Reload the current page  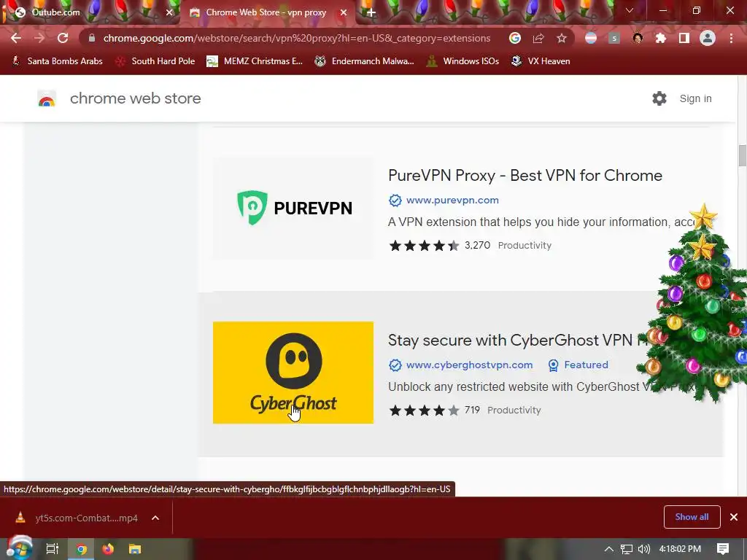coord(63,38)
